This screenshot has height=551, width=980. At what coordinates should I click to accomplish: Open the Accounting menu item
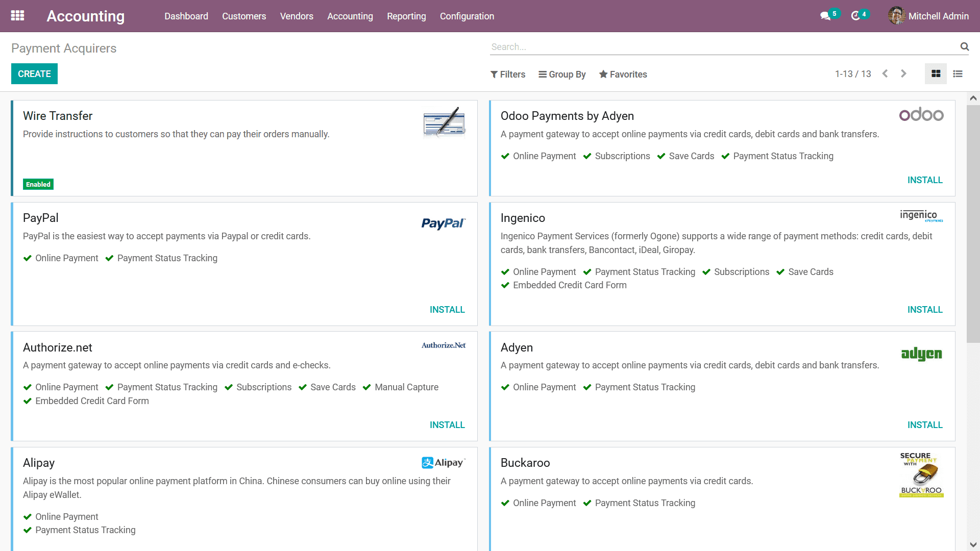coord(350,16)
